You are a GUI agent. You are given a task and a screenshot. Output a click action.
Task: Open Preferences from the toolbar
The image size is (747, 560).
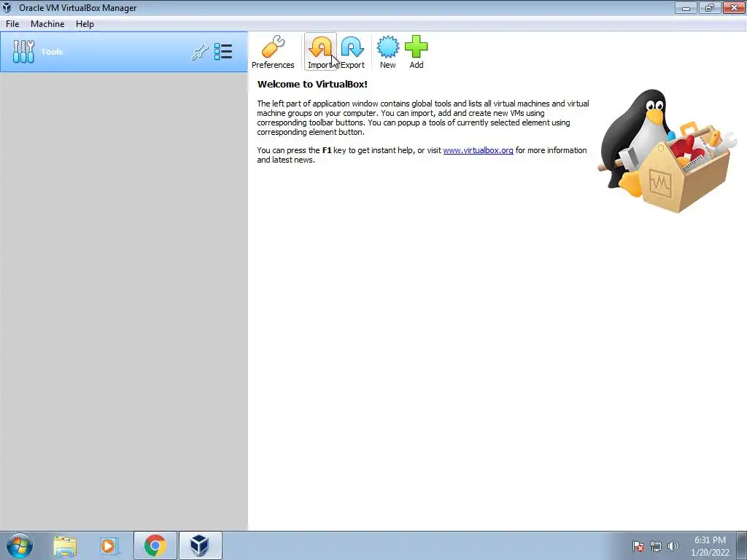coord(273,52)
